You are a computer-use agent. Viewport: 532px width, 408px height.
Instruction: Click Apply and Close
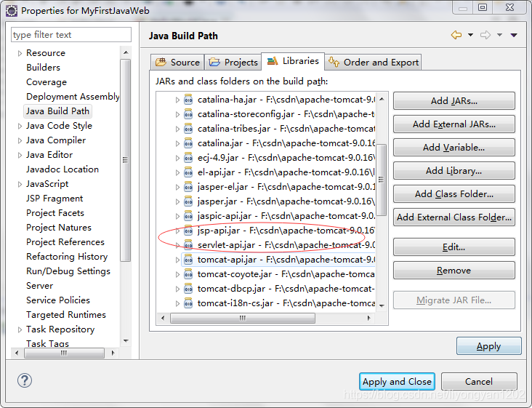coord(397,382)
